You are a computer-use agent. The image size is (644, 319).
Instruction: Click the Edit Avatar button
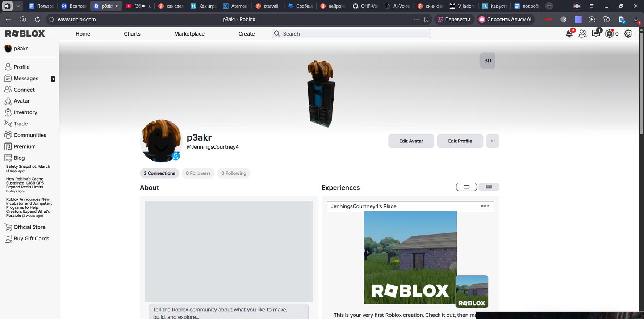pyautogui.click(x=411, y=141)
